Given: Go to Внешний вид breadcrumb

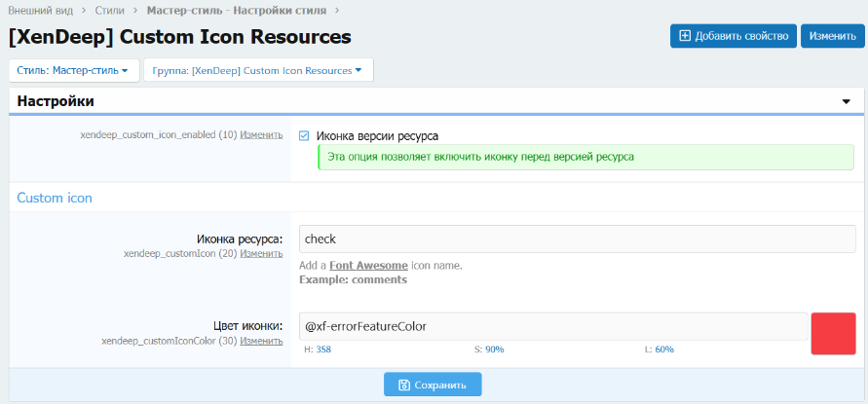Looking at the screenshot, I should pyautogui.click(x=41, y=10).
